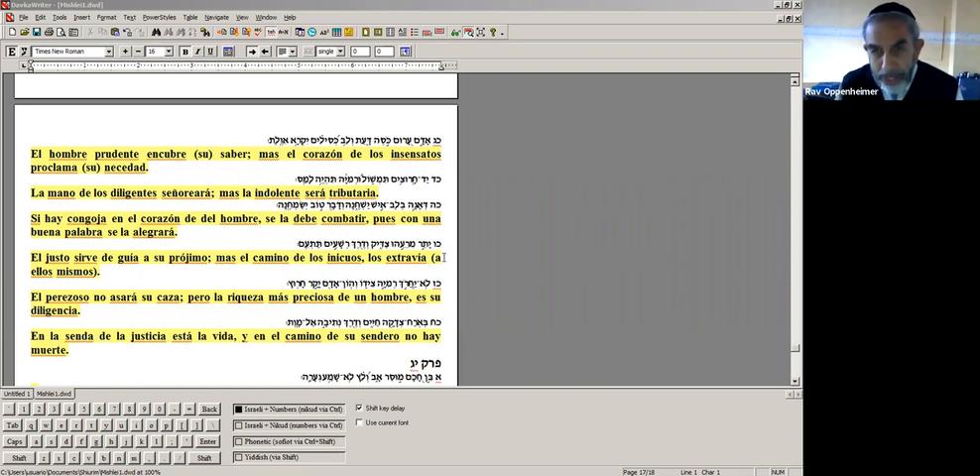Switch to the Untitled 1 document tab
Screen dimensions: 980x476
click(16, 394)
